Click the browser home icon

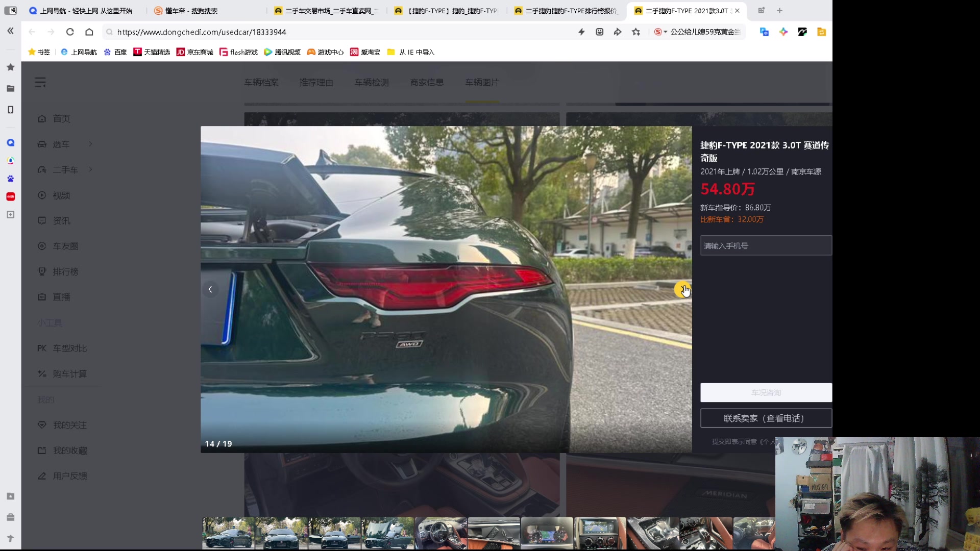89,32
